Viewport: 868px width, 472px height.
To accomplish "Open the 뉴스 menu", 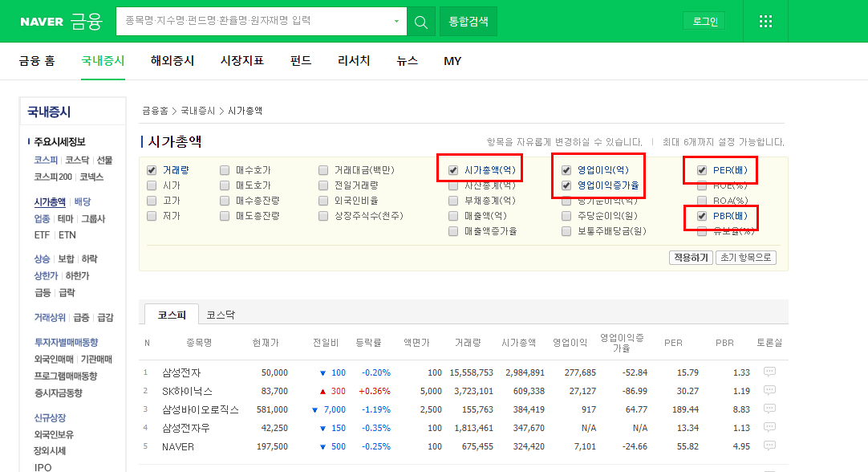I will click(x=407, y=61).
